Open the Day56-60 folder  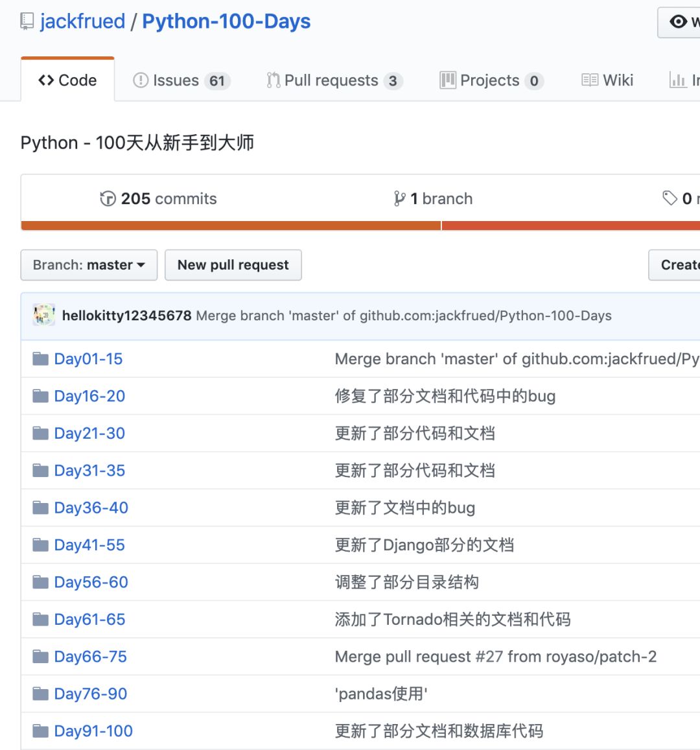91,582
